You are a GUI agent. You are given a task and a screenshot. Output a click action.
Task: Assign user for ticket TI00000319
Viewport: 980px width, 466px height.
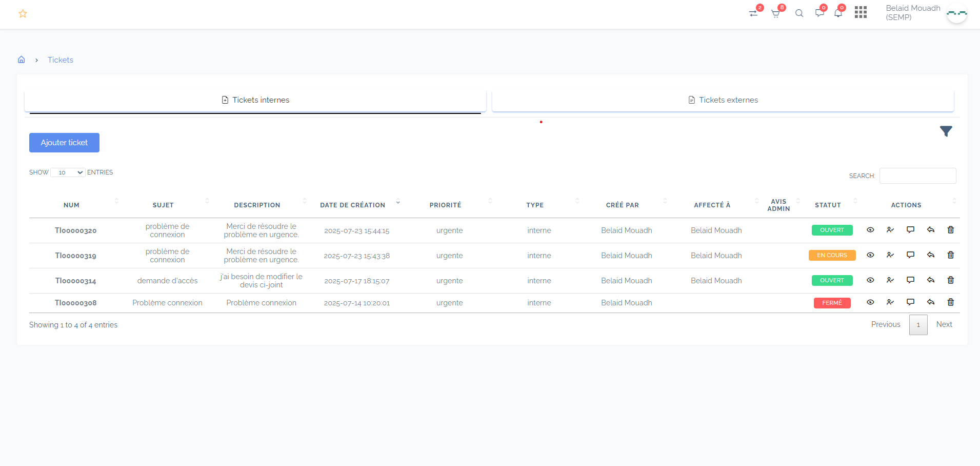[x=890, y=255]
